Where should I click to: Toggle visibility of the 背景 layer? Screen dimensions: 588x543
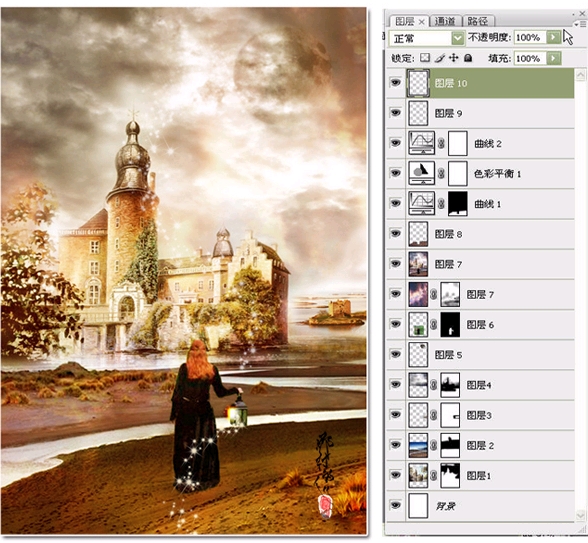pos(396,506)
